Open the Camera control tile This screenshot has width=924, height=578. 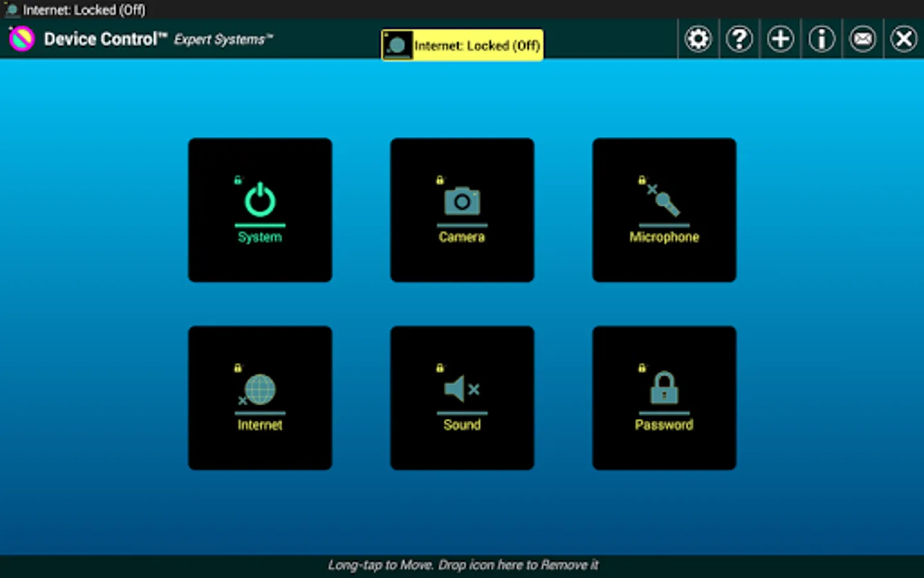pyautogui.click(x=462, y=210)
